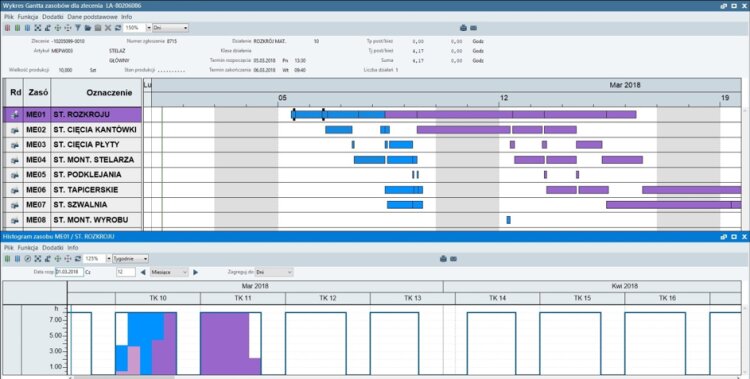Open the Dane podstawowe menu

point(92,17)
